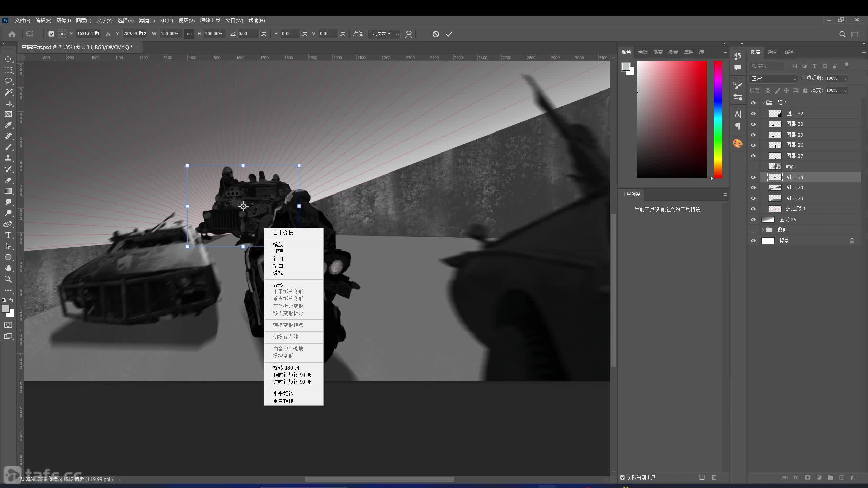
Task: Select the Pen tool
Action: click(8, 224)
